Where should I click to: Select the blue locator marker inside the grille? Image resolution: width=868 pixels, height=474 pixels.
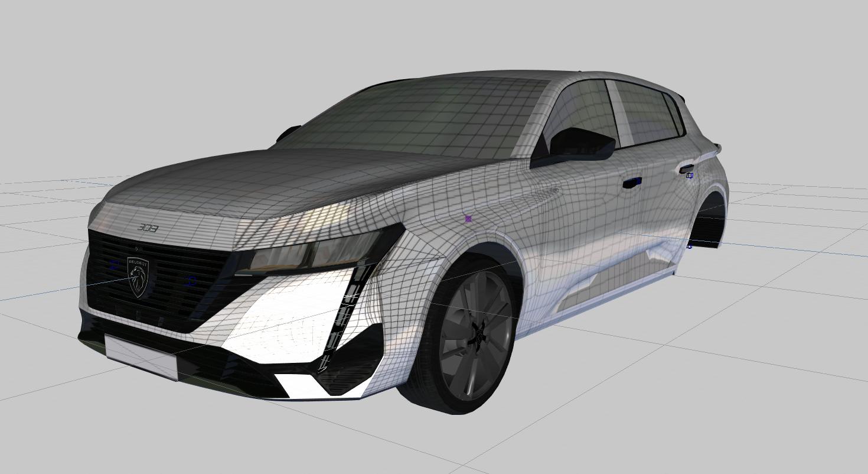click(x=190, y=280)
